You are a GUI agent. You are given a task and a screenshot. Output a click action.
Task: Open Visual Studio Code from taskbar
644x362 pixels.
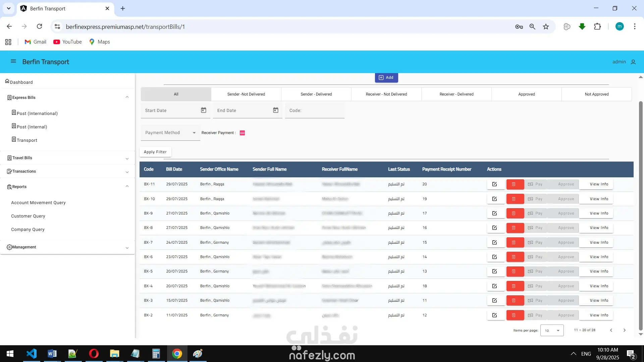[x=32, y=354]
